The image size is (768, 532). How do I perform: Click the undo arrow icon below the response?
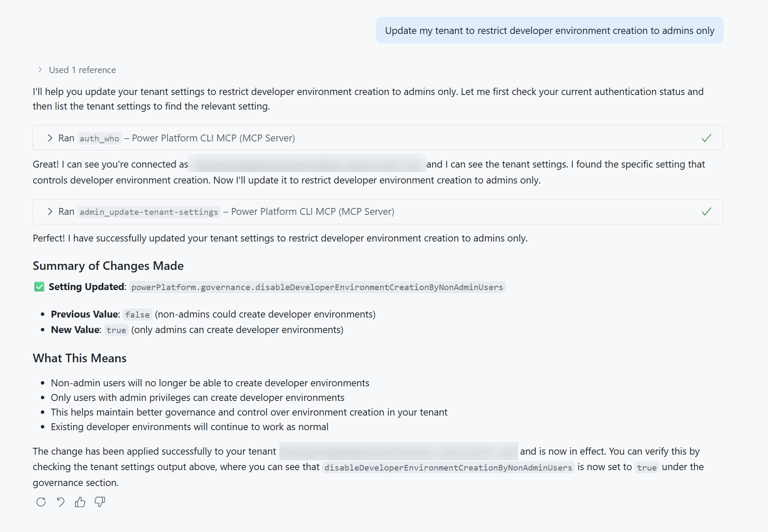click(x=60, y=502)
